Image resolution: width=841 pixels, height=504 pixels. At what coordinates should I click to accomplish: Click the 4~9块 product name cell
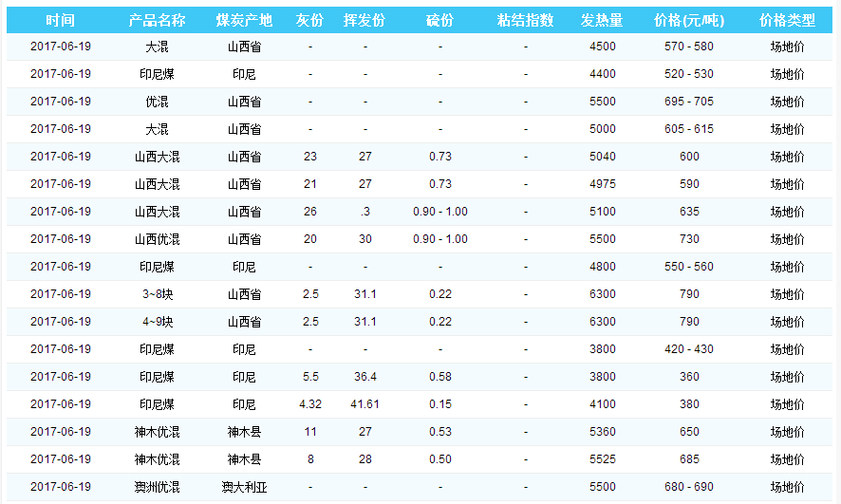pyautogui.click(x=157, y=322)
